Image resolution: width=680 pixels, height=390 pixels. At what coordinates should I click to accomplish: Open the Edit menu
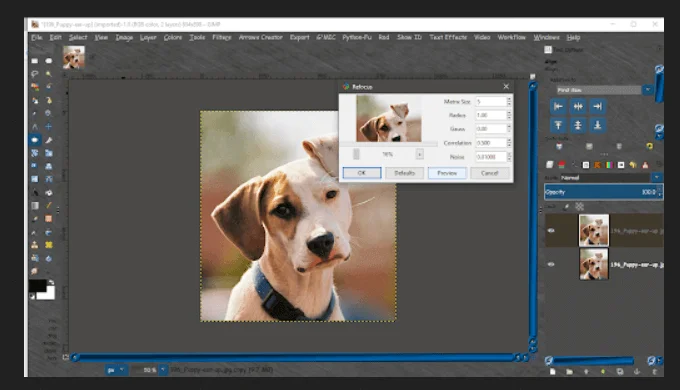(55, 37)
